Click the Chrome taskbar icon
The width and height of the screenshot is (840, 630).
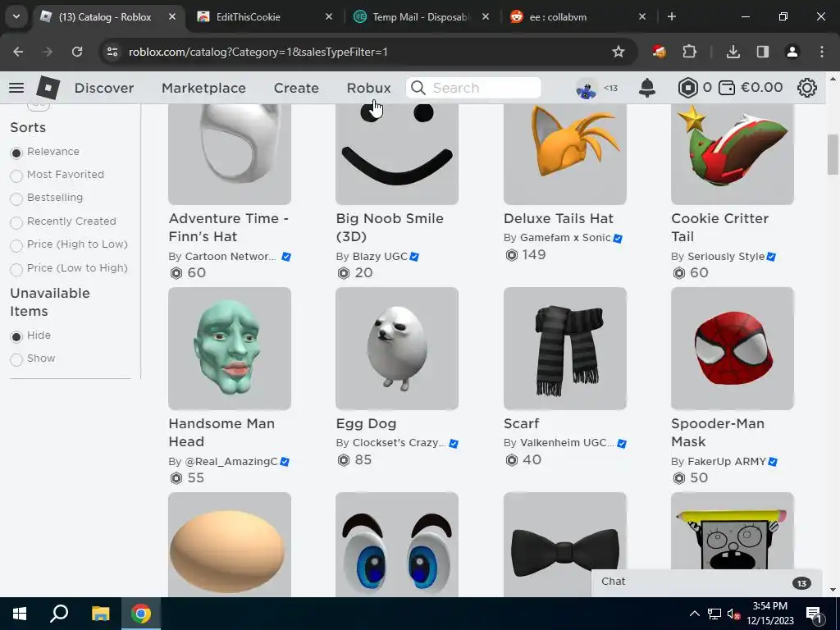141,614
